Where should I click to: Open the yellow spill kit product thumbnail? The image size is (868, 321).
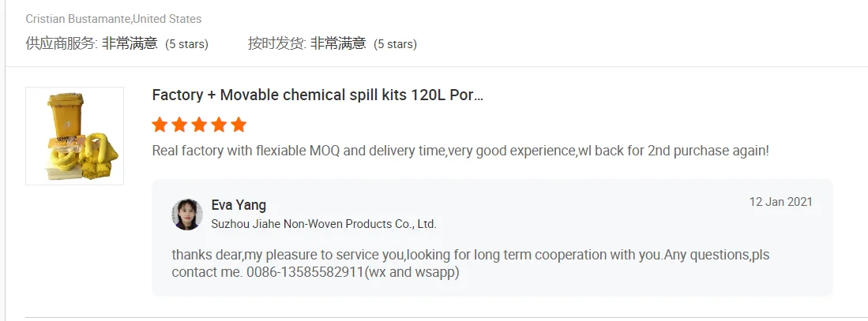(x=74, y=136)
